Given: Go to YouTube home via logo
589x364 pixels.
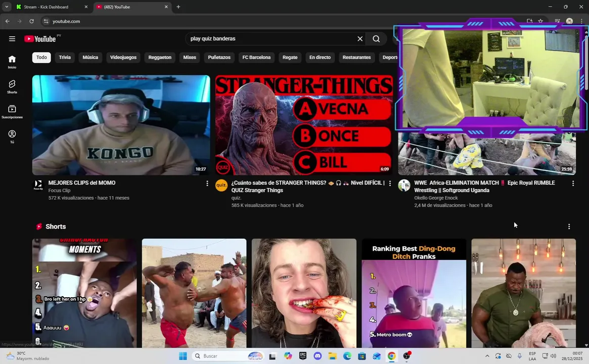Looking at the screenshot, I should 40,39.
